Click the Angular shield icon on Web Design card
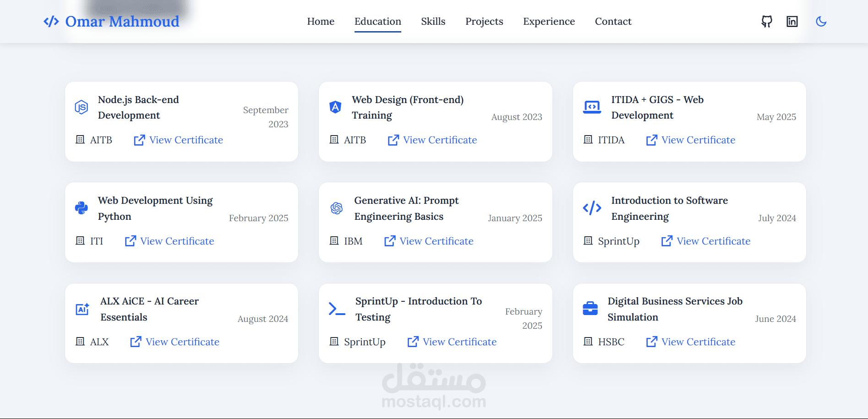Viewport: 868px width, 419px height. 335,107
